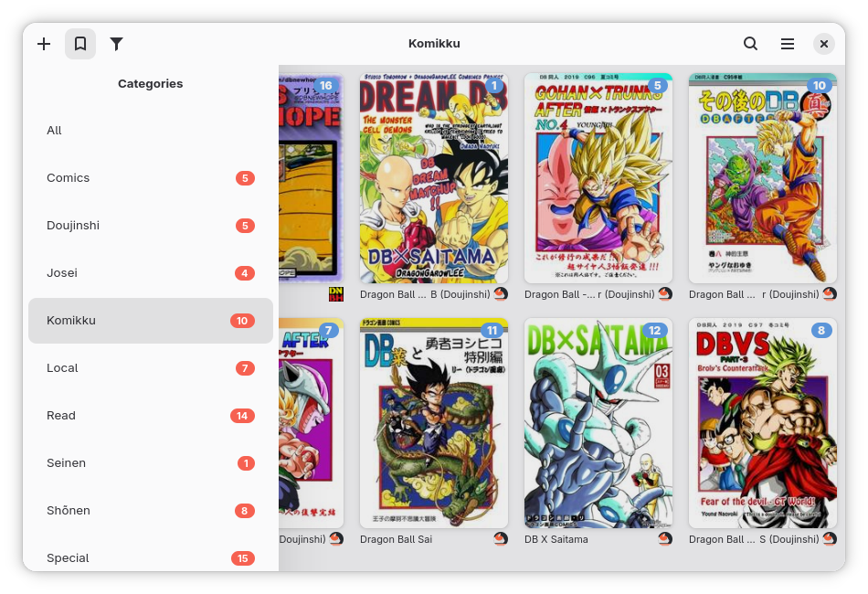The width and height of the screenshot is (868, 594).
Task: Select the Read category
Action: (x=151, y=416)
